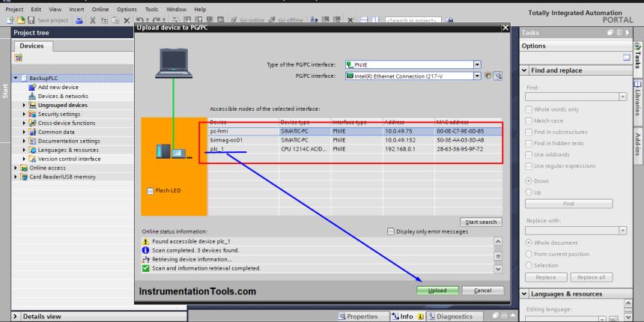Viewport: 644px width, 322px height.
Task: Click the status list scroll-down arrow
Action: point(498,269)
